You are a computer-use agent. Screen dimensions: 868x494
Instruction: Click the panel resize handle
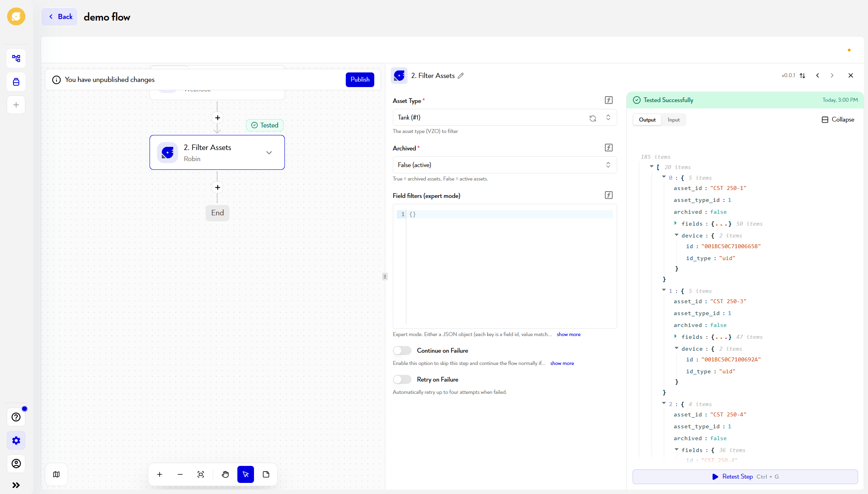pos(385,277)
